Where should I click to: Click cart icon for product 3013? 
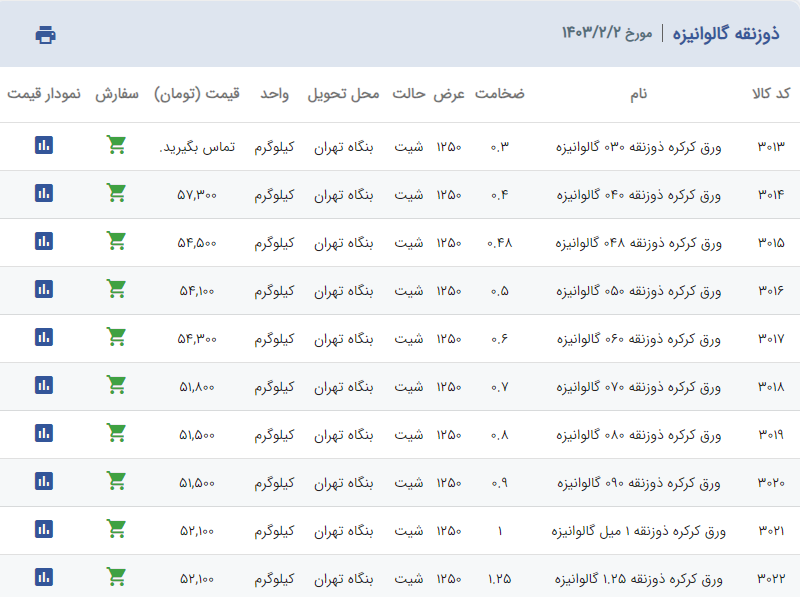coord(116,145)
